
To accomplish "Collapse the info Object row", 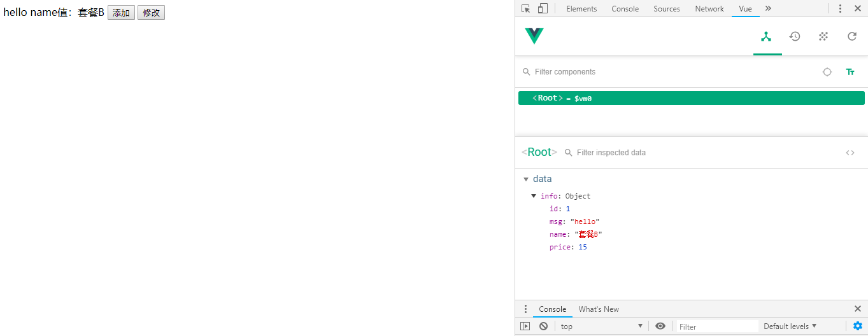I will click(534, 196).
